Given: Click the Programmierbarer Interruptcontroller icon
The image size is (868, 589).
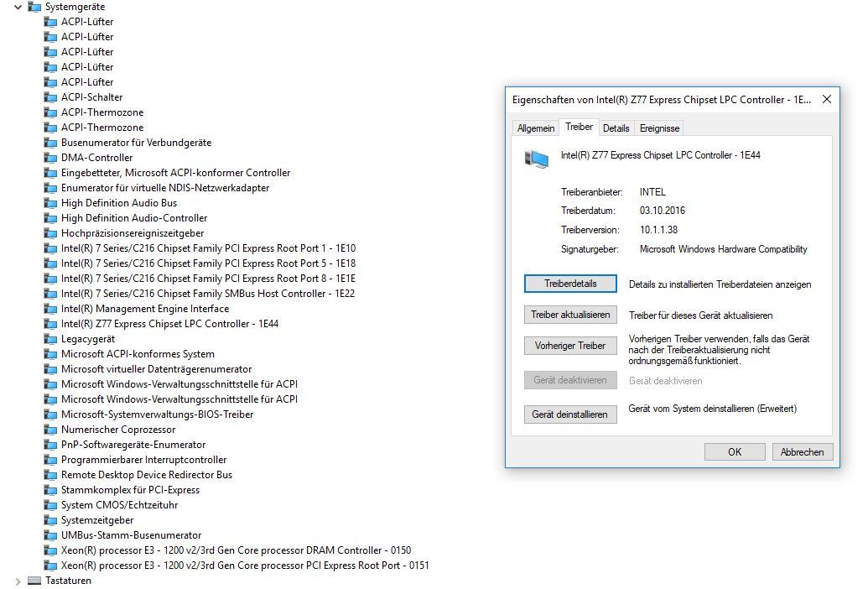Looking at the screenshot, I should click(50, 460).
